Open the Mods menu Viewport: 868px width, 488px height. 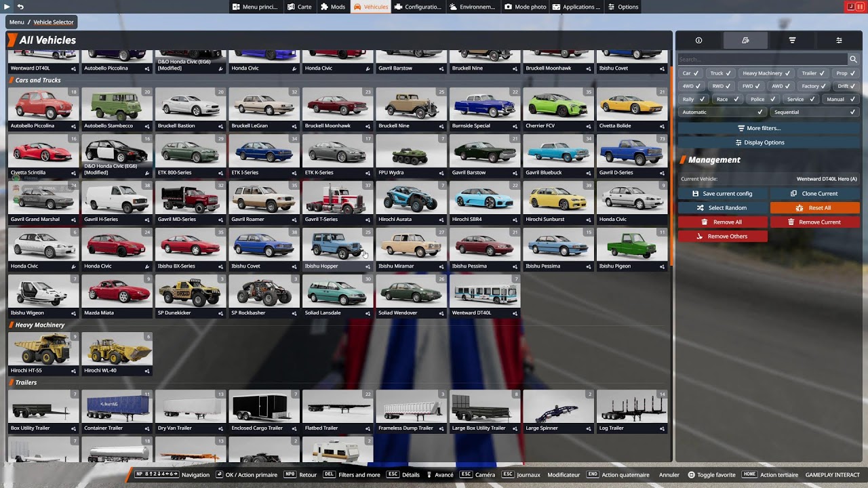coord(333,7)
